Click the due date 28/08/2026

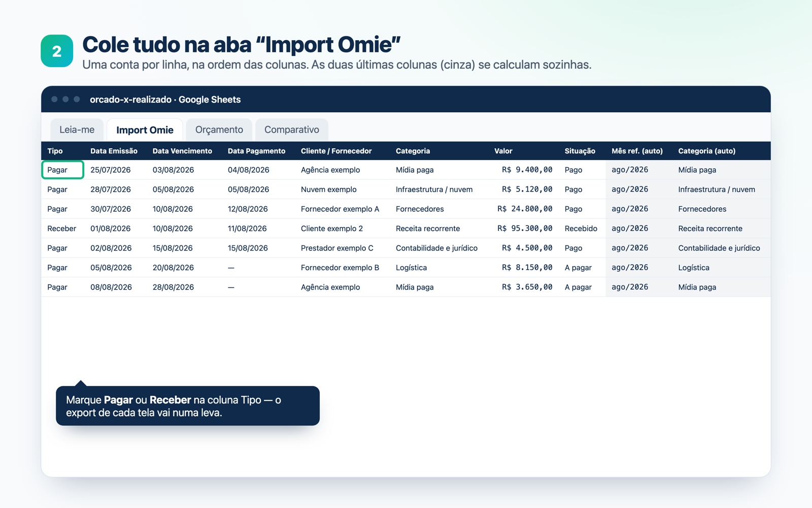[173, 287]
